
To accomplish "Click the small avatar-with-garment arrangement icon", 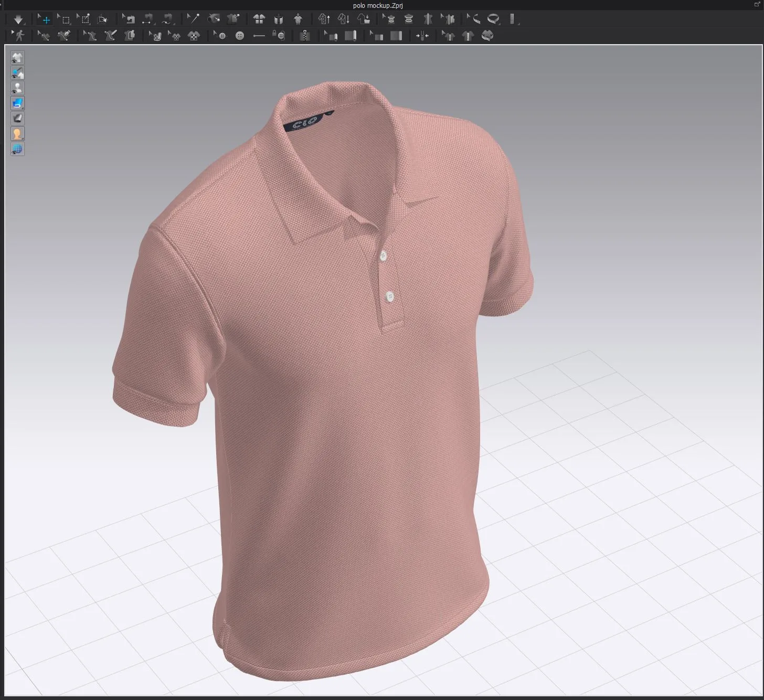I will (298, 19).
